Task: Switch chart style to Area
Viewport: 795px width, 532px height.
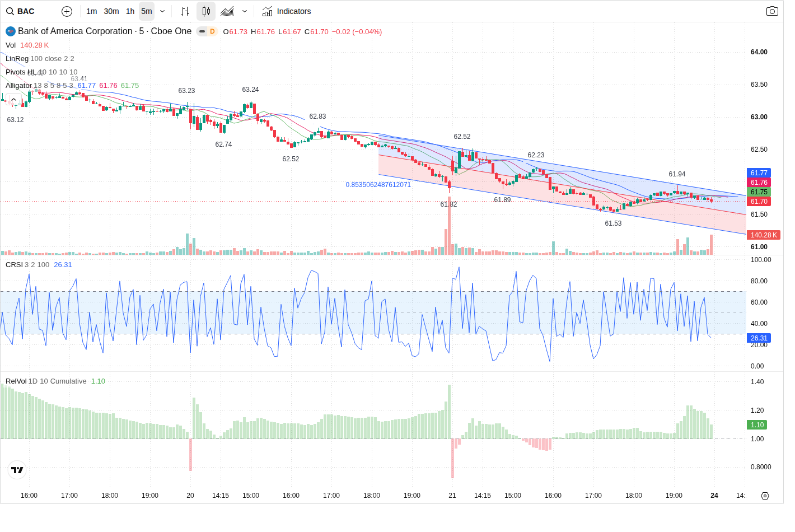Action: (x=227, y=11)
